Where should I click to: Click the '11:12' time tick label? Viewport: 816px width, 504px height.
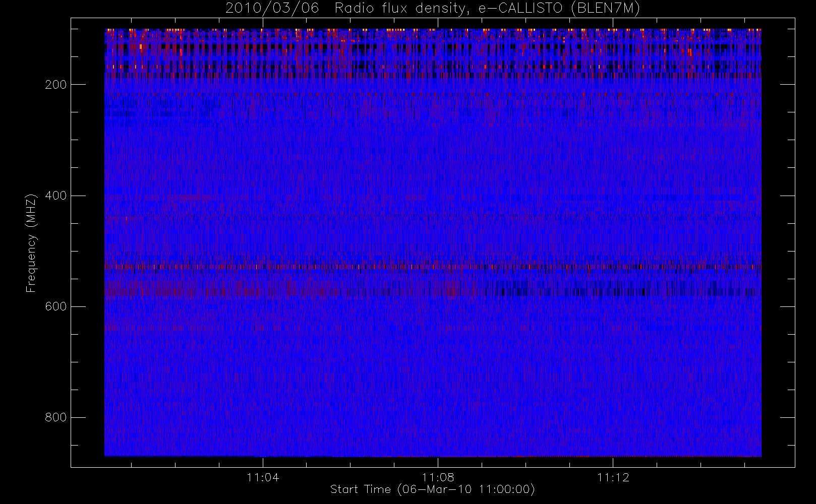point(613,477)
